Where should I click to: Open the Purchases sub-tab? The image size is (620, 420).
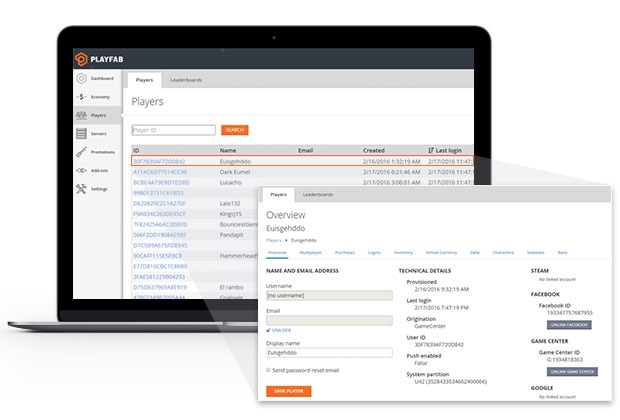pos(345,252)
